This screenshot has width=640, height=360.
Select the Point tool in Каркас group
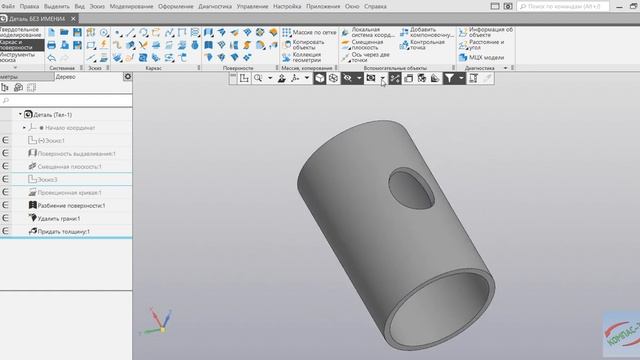point(118,33)
